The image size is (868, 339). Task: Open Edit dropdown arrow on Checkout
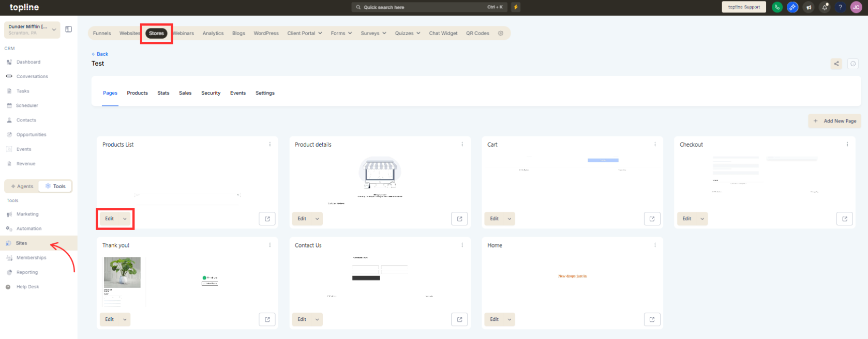point(702,219)
